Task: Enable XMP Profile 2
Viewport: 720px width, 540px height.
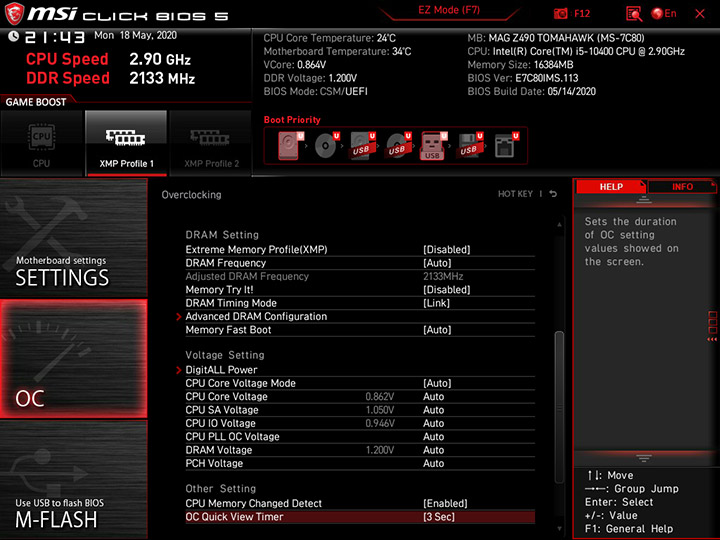Action: (x=211, y=143)
